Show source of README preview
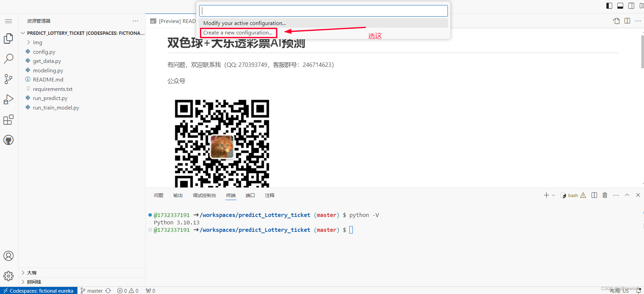Viewport: 644px width, 294px height. [x=616, y=21]
